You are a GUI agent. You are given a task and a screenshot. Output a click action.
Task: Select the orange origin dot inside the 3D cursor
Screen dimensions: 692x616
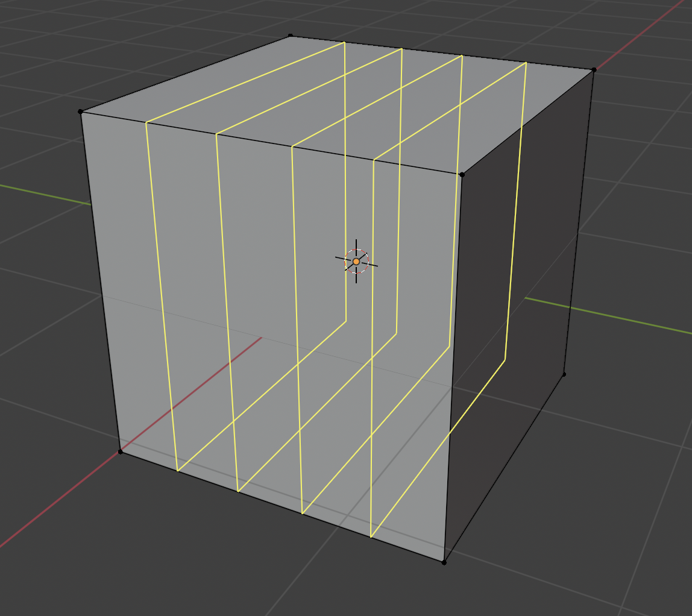coord(356,262)
